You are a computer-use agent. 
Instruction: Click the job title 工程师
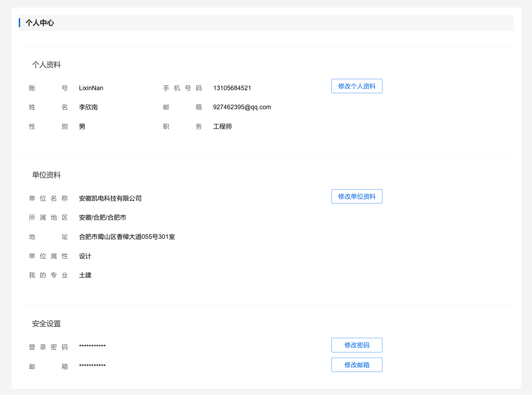[222, 126]
